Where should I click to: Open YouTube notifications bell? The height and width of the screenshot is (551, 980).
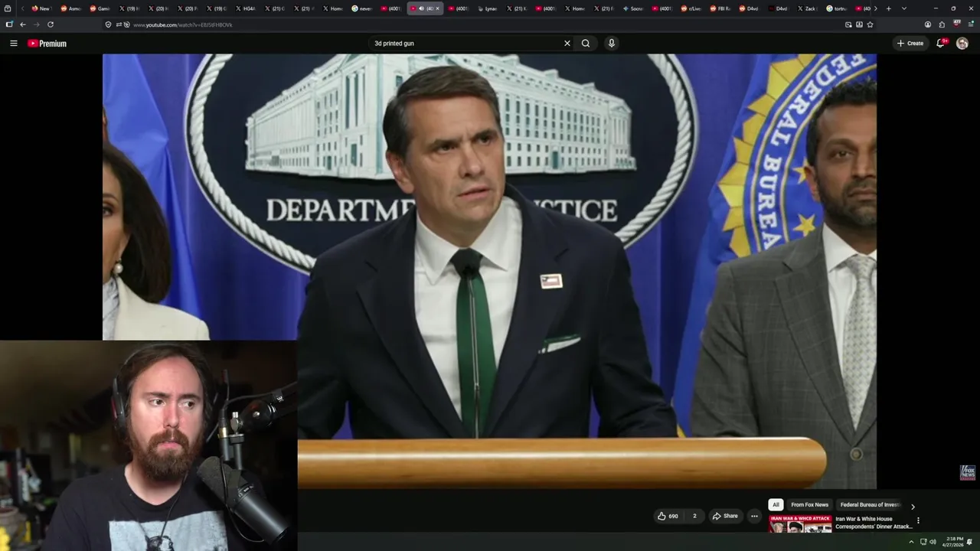tap(941, 44)
